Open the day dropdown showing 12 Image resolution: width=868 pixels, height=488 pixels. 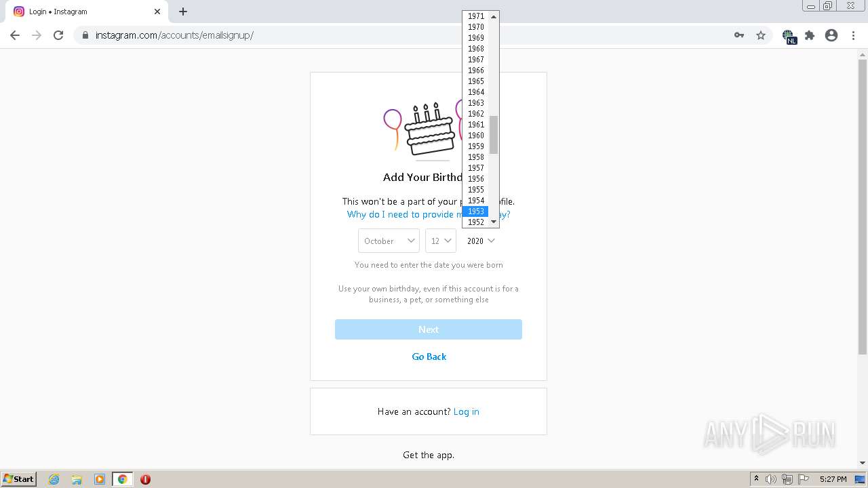[441, 241]
